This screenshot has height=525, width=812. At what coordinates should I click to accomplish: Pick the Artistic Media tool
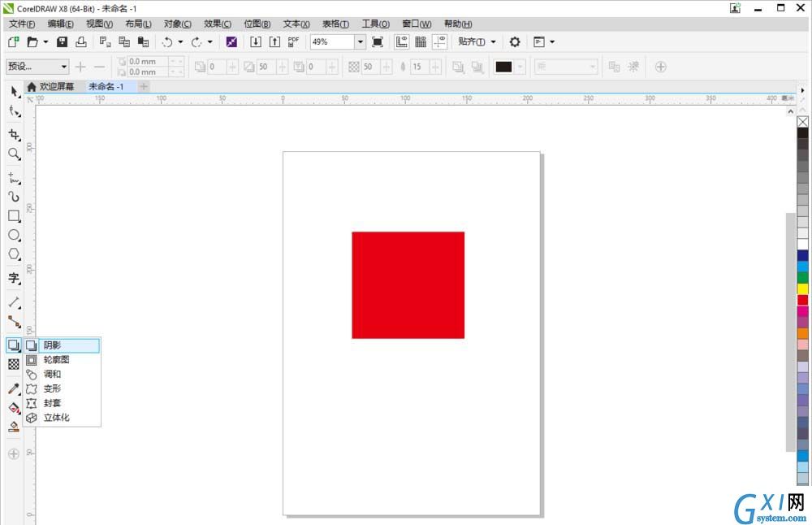tap(14, 197)
